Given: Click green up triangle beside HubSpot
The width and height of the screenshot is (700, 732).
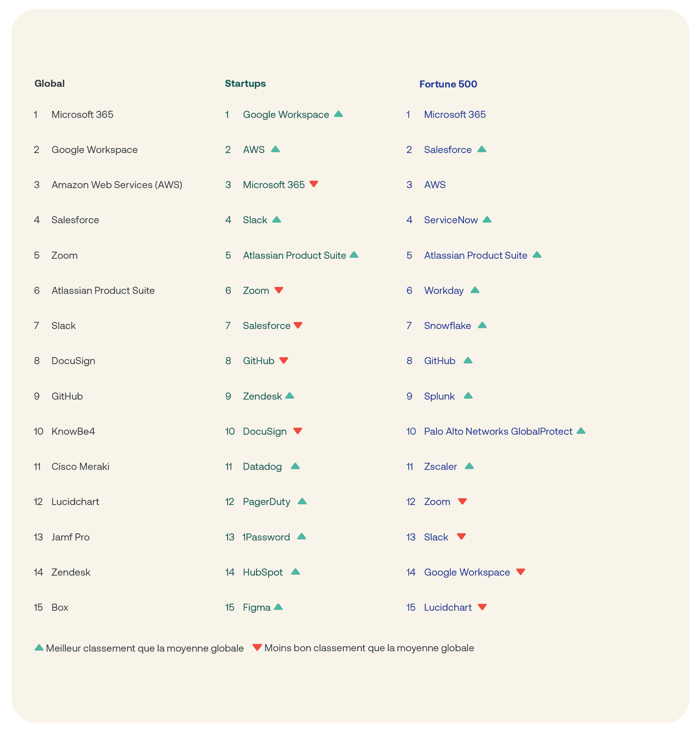Looking at the screenshot, I should pos(296,571).
